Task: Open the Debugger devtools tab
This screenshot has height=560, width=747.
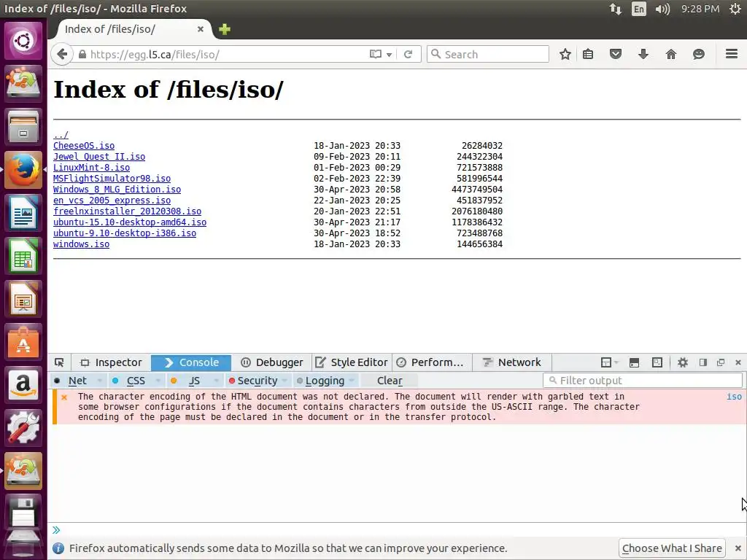Action: pos(271,362)
